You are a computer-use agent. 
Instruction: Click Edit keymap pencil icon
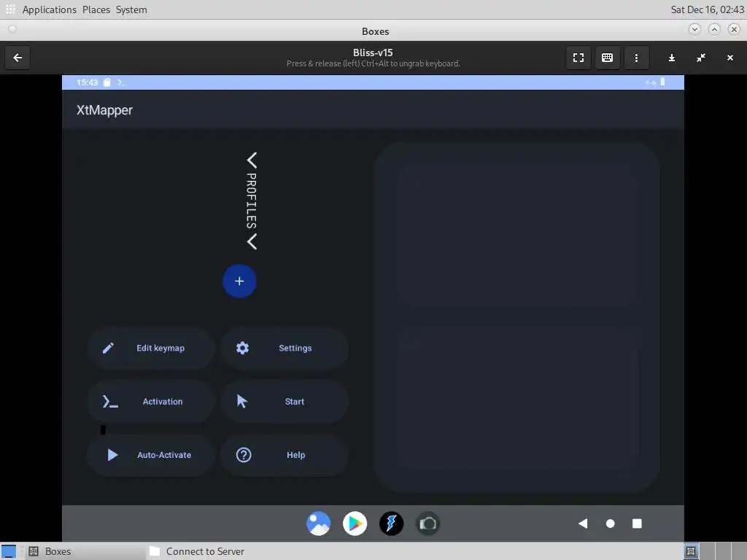(x=108, y=348)
